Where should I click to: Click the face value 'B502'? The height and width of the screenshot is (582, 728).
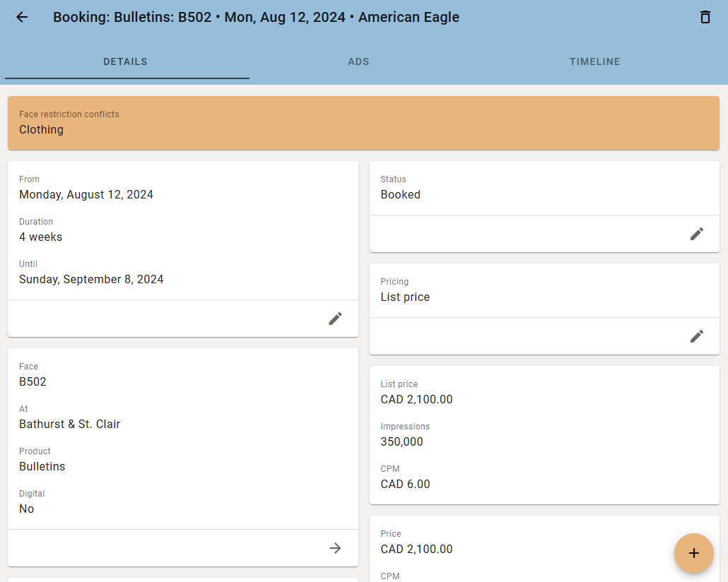click(x=33, y=381)
